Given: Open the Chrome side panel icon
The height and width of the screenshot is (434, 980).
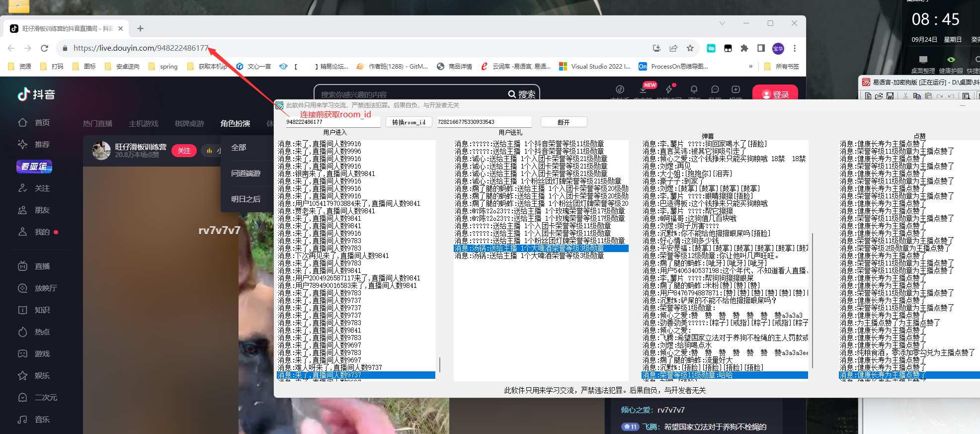Looking at the screenshot, I should [x=761, y=48].
